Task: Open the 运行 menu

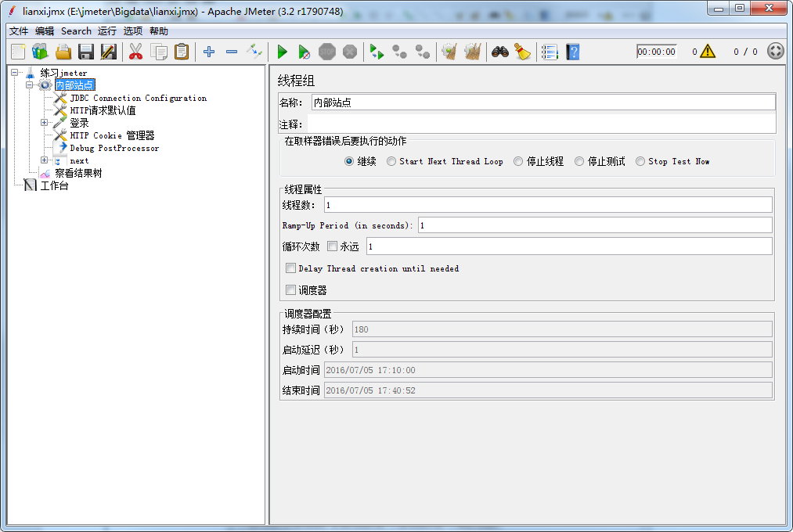Action: click(107, 31)
